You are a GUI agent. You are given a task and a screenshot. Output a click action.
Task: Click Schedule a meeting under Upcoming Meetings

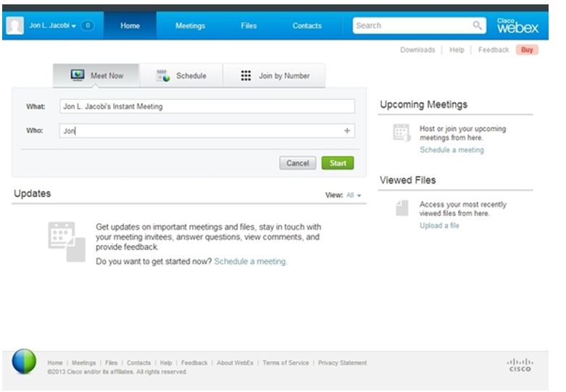[x=451, y=150]
